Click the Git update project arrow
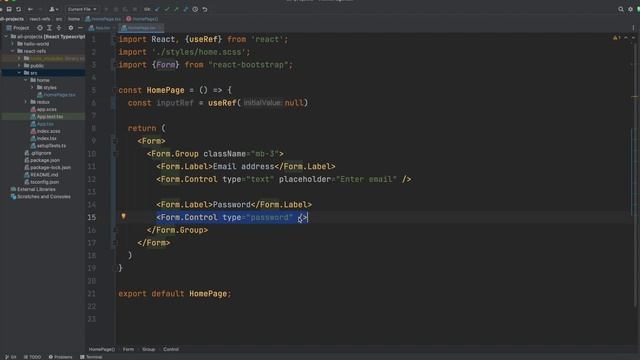Image resolution: width=640 pixels, height=360 pixels. point(158,9)
